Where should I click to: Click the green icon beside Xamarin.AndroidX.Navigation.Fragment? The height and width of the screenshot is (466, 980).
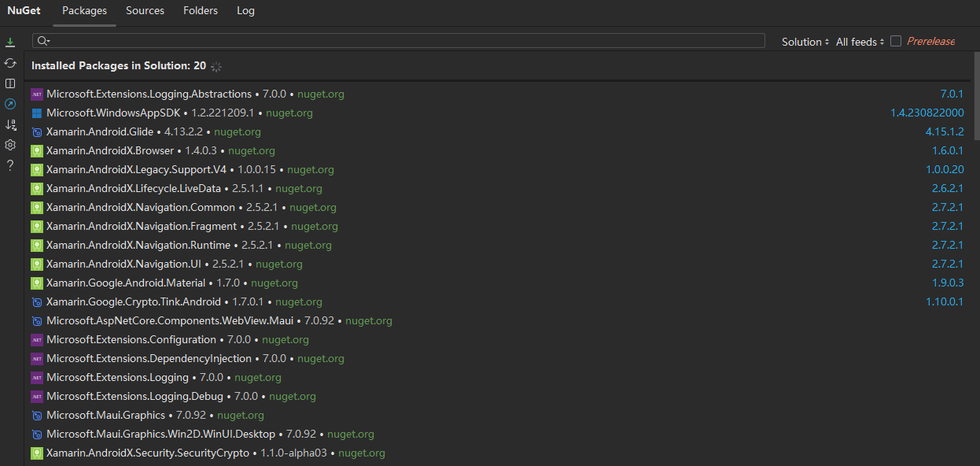point(36,226)
